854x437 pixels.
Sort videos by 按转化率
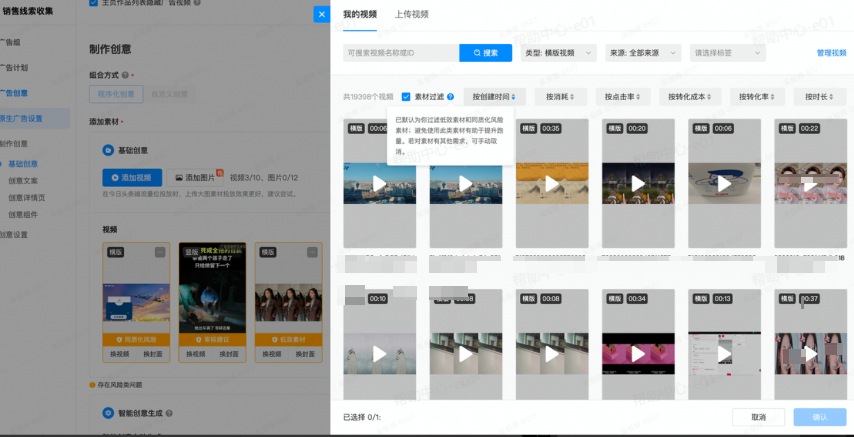click(x=758, y=96)
